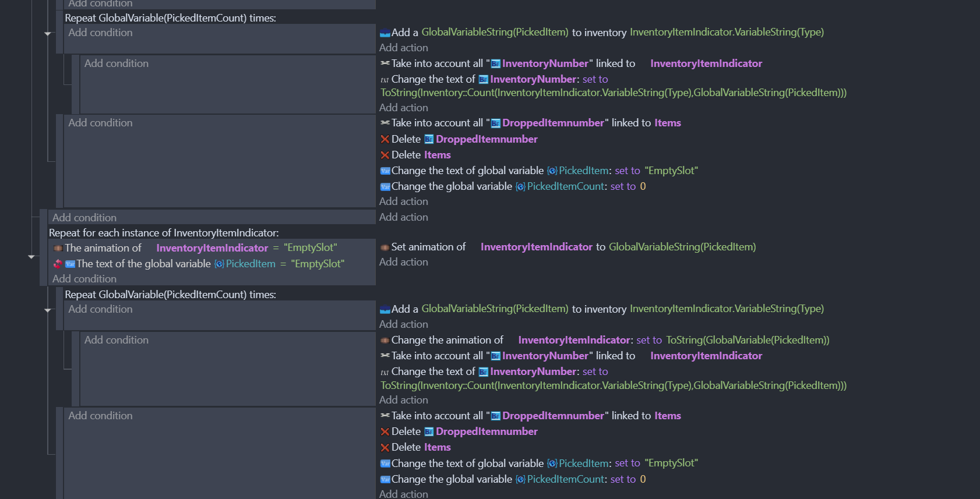Click the icon of the Set animation action
This screenshot has height=499, width=980.
[x=385, y=247]
